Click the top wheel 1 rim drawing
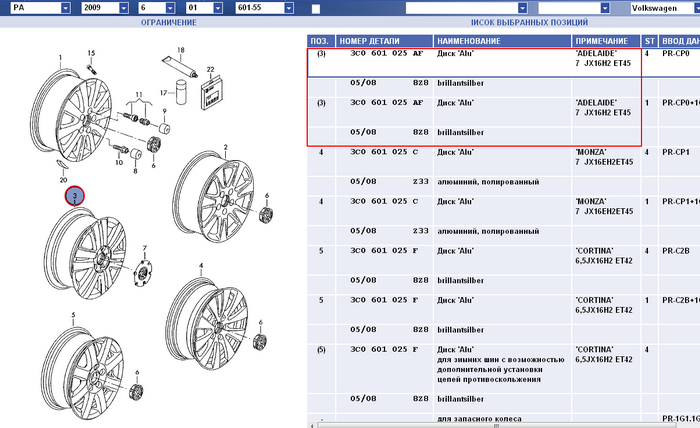 [x=71, y=115]
